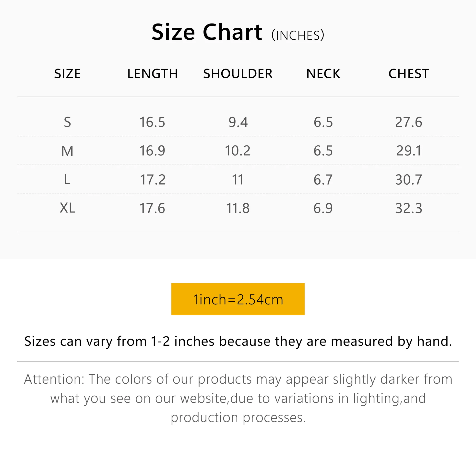Select the M size row label
Image resolution: width=476 pixels, height=450 pixels.
pyautogui.click(x=67, y=151)
